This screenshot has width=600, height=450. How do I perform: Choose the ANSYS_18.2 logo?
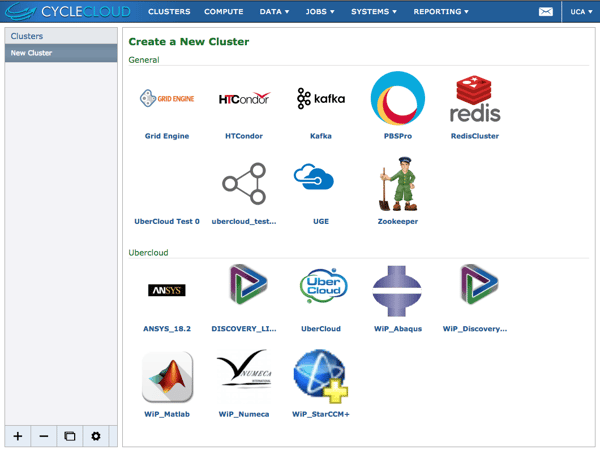[x=167, y=290]
